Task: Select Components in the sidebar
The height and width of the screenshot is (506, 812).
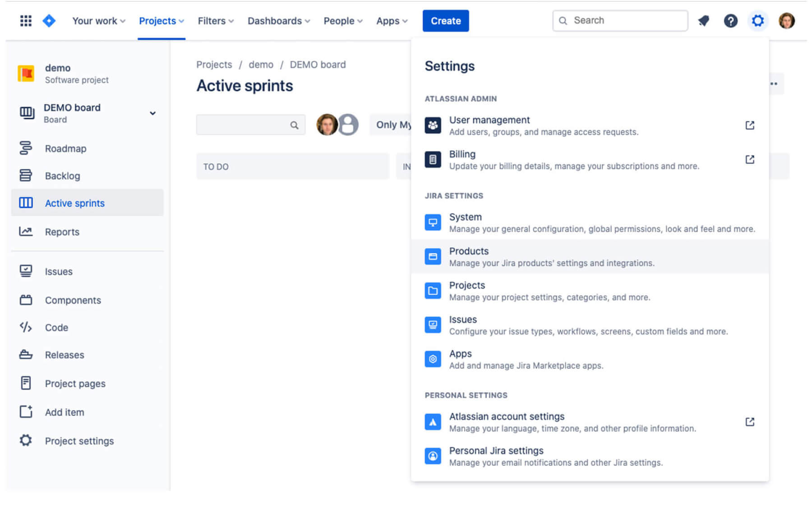Action: pyautogui.click(x=73, y=300)
